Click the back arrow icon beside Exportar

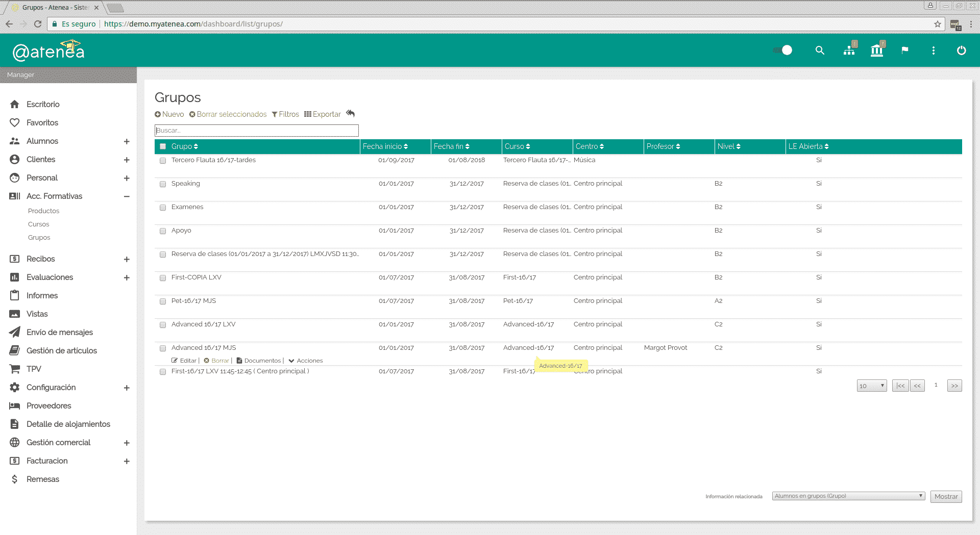[x=350, y=113]
